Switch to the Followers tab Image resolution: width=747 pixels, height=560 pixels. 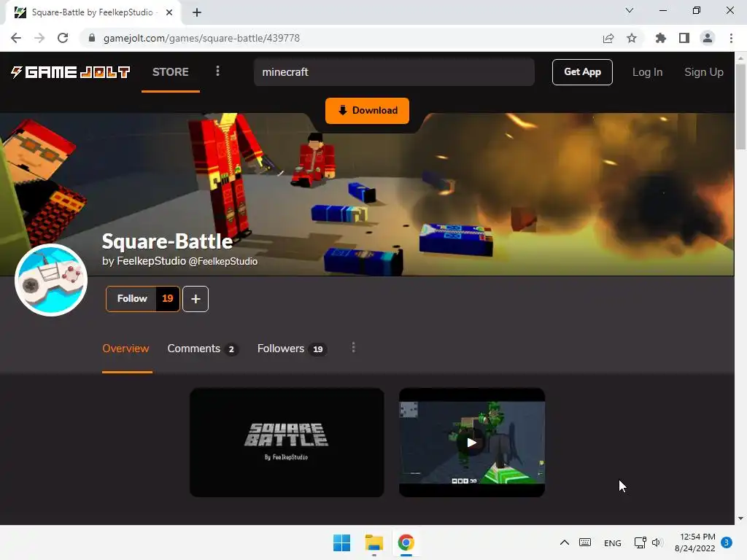point(292,349)
